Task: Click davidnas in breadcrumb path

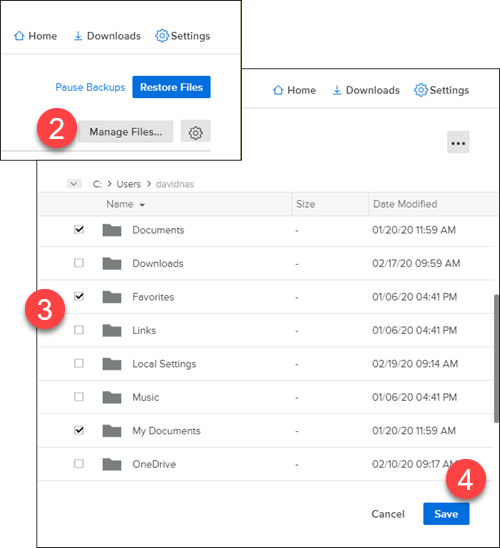Action: pyautogui.click(x=175, y=184)
